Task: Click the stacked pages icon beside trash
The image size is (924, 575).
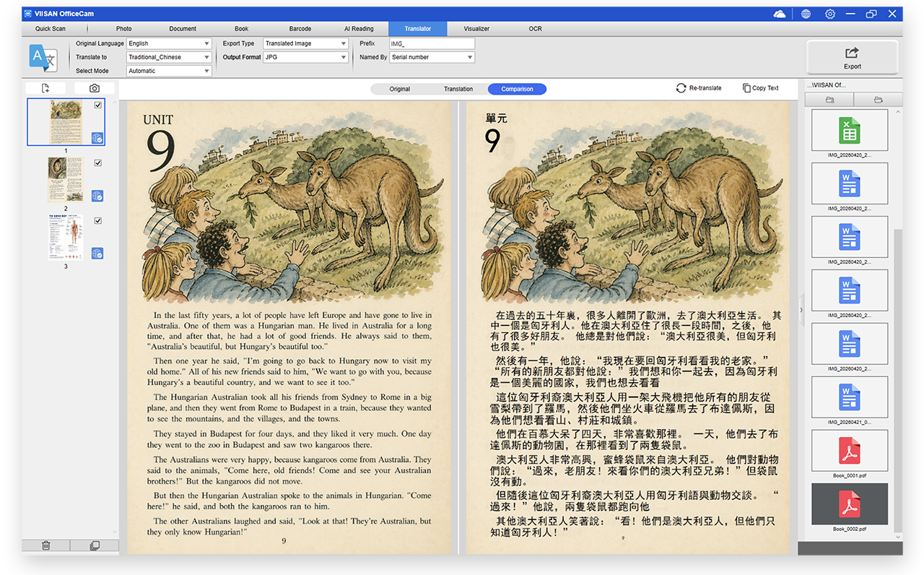Action: click(x=95, y=545)
